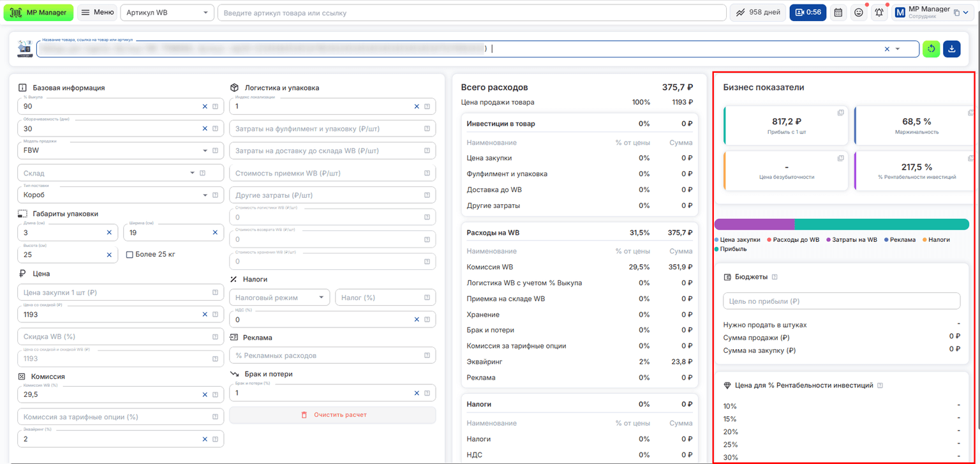
Task: Click the calendar icon in top bar
Action: (x=838, y=12)
